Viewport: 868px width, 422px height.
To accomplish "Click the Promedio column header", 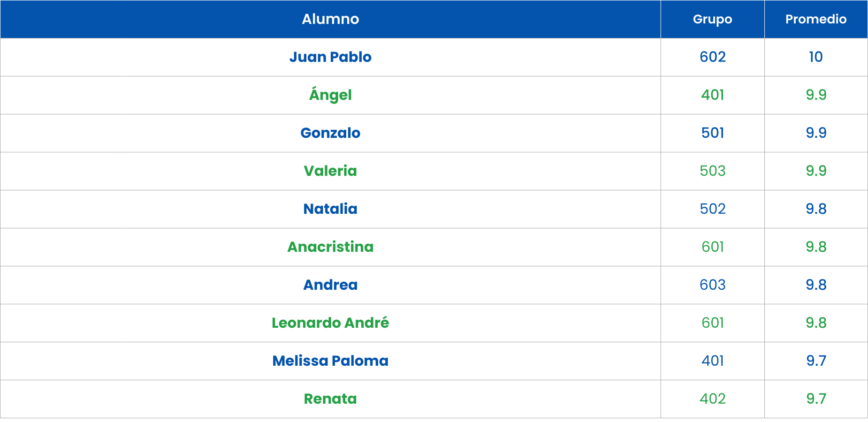I will (816, 19).
